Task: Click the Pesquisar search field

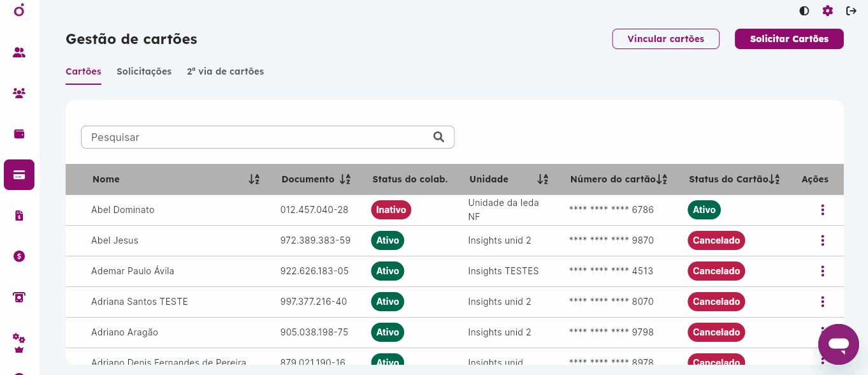Action: [258, 137]
